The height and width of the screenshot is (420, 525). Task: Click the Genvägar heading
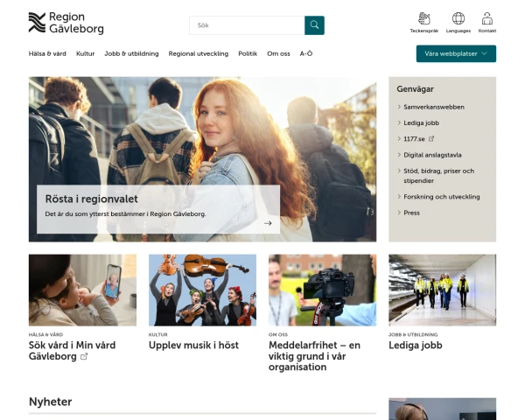(x=415, y=89)
